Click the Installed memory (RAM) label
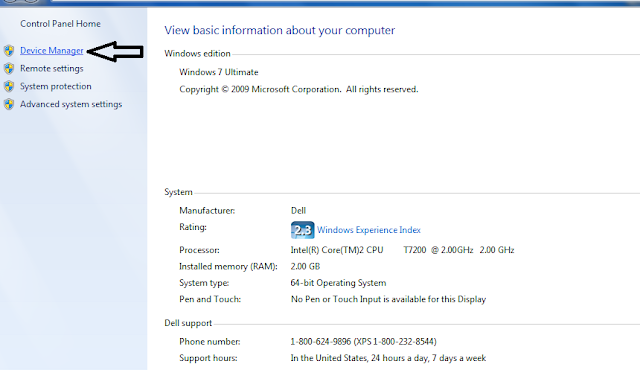The height and width of the screenshot is (370, 640). pyautogui.click(x=228, y=267)
